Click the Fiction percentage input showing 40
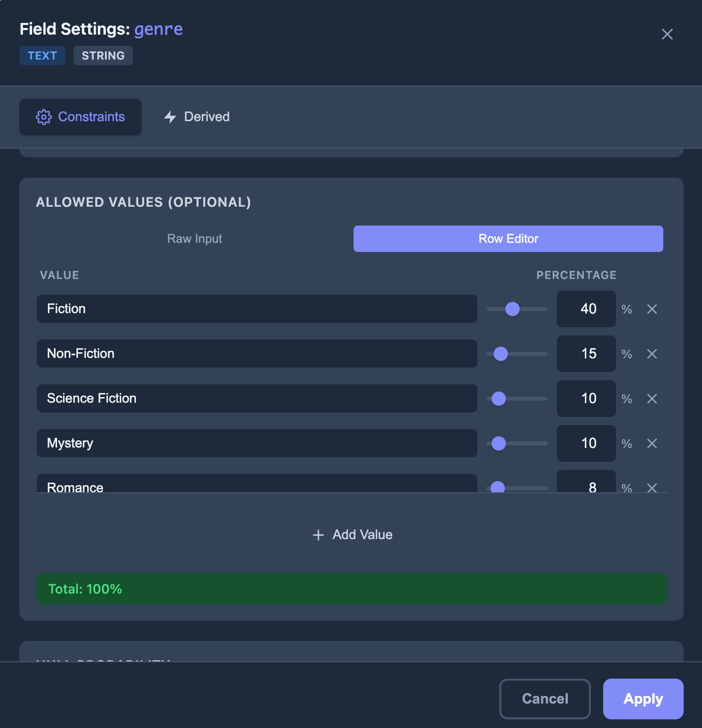Screen dimensions: 702x728 586,309
